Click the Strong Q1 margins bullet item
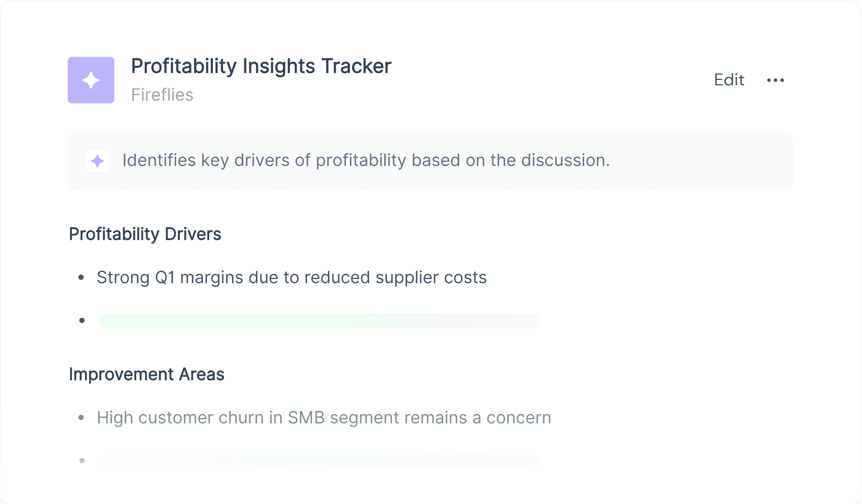 pyautogui.click(x=291, y=277)
